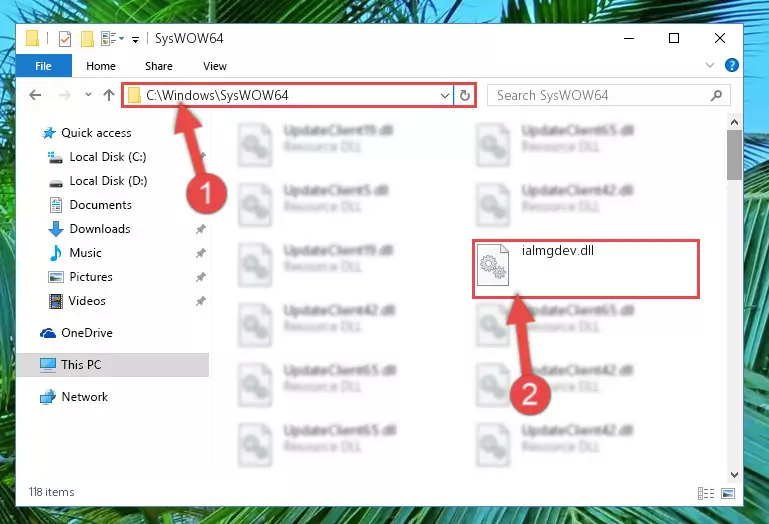The width and height of the screenshot is (769, 524).
Task: Click the Back navigation arrow
Action: (x=35, y=95)
